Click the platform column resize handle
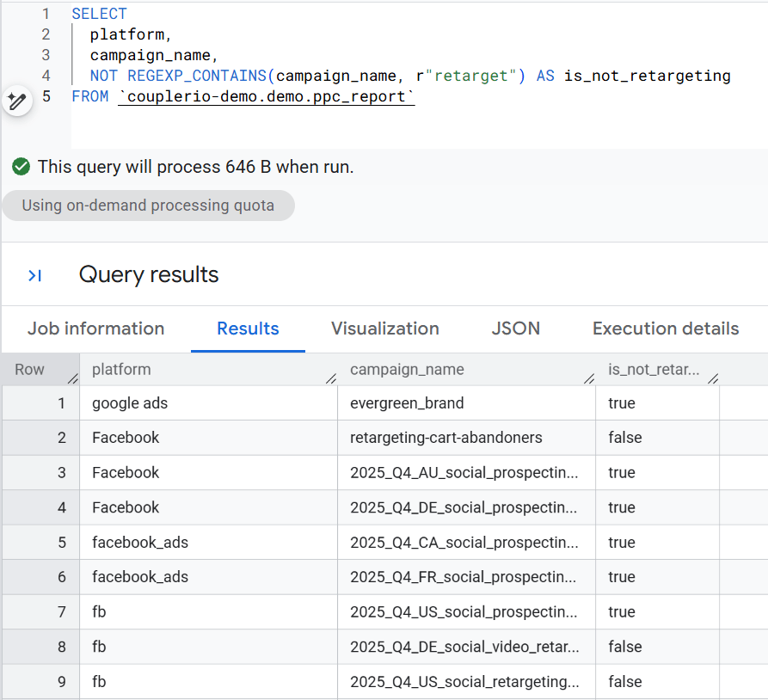Screen dimensions: 768x700 click(x=331, y=378)
